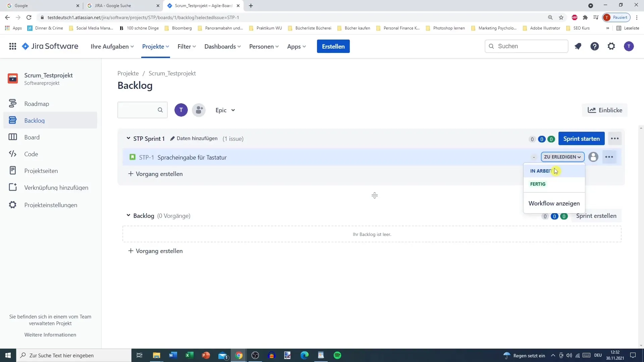Click the pencil icon next to Daten hinzufügen
Viewport: 644px width, 362px height.
(x=172, y=138)
